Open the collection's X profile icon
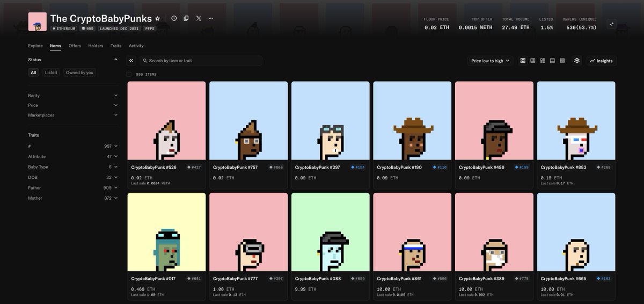644x304 pixels. [x=199, y=18]
